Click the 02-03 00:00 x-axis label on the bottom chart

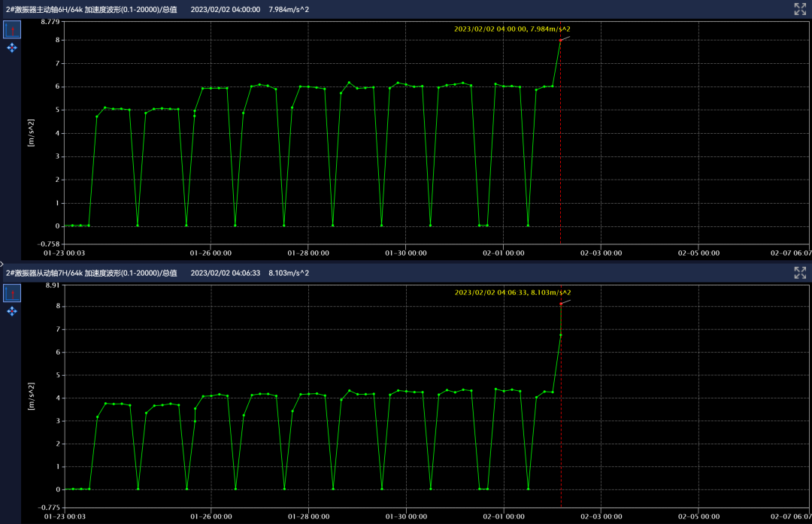click(x=601, y=516)
